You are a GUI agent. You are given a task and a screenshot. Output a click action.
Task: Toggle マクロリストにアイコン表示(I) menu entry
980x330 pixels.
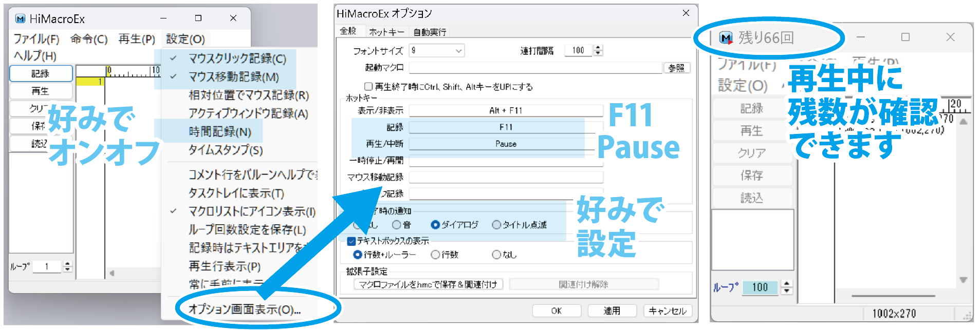click(x=252, y=211)
